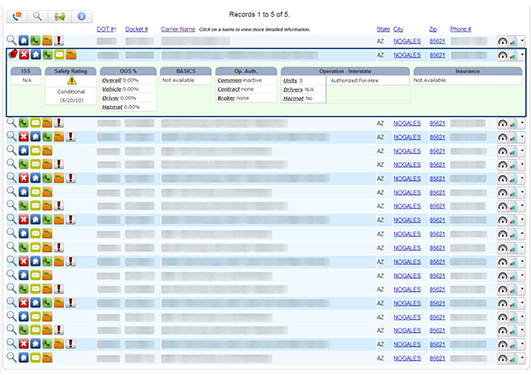
Task: Click the yellow email envelope in the expanded row
Action: click(x=59, y=55)
